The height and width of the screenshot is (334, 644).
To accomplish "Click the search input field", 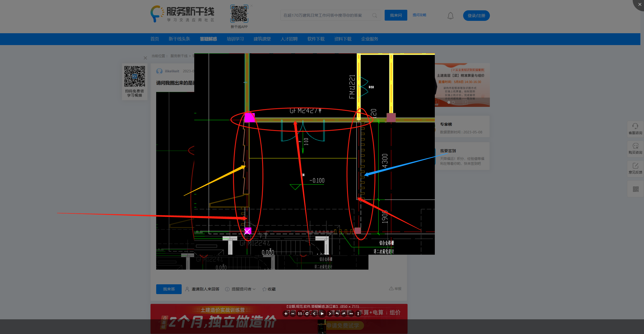I will pos(324,15).
